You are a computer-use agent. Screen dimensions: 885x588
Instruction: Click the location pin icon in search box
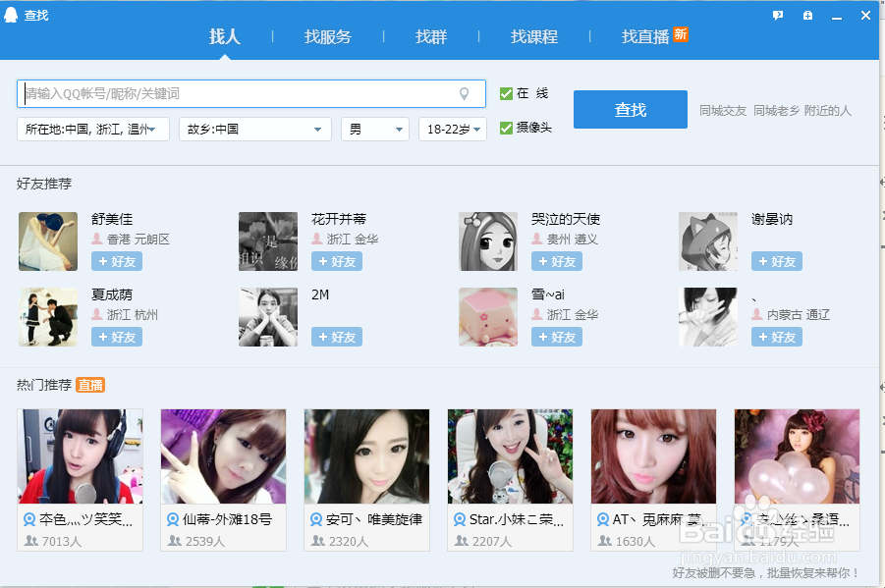[x=464, y=93]
